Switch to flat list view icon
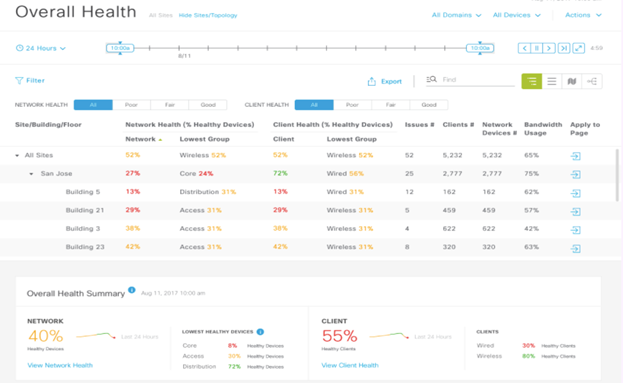623x383 pixels. click(x=552, y=81)
